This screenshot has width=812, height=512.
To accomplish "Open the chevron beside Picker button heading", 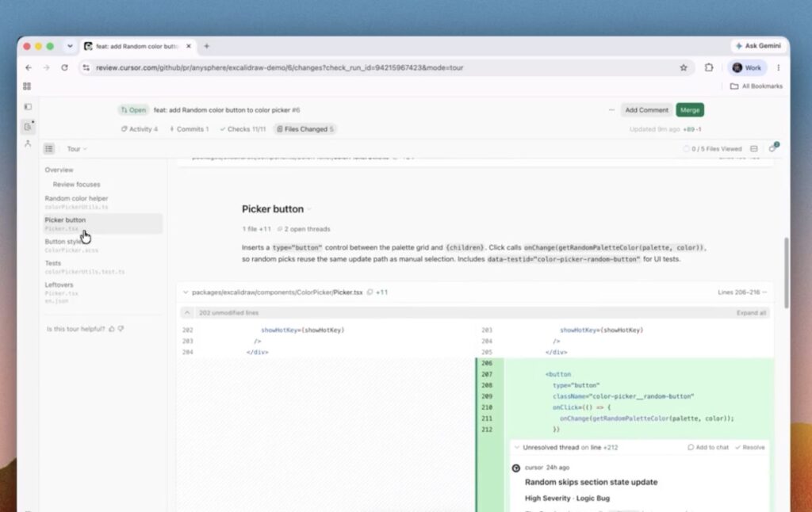I will click(310, 209).
